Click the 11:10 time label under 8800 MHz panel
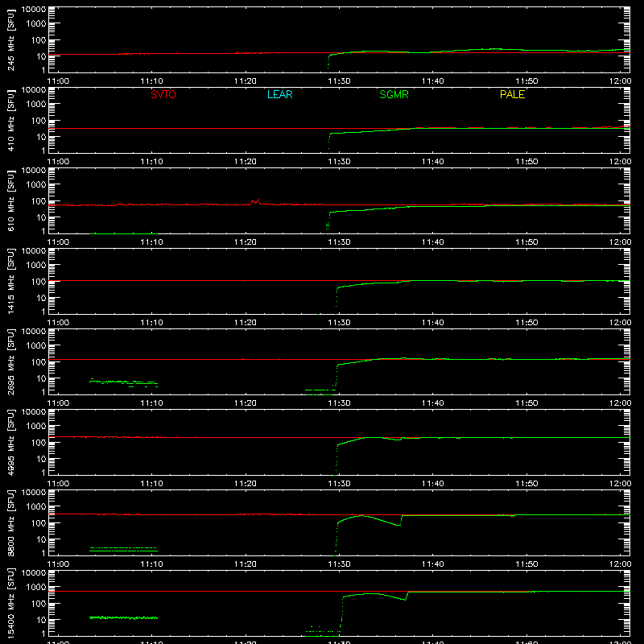644x644 pixels. [151, 564]
